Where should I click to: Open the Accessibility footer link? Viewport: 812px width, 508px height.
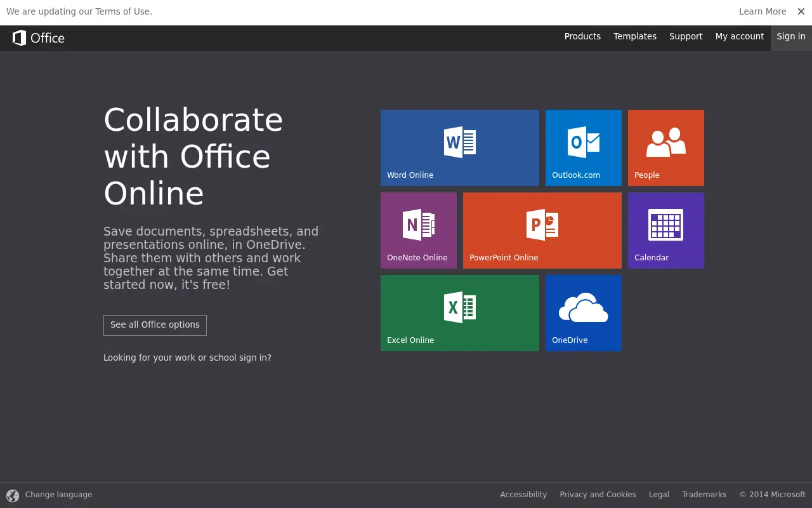tap(523, 495)
